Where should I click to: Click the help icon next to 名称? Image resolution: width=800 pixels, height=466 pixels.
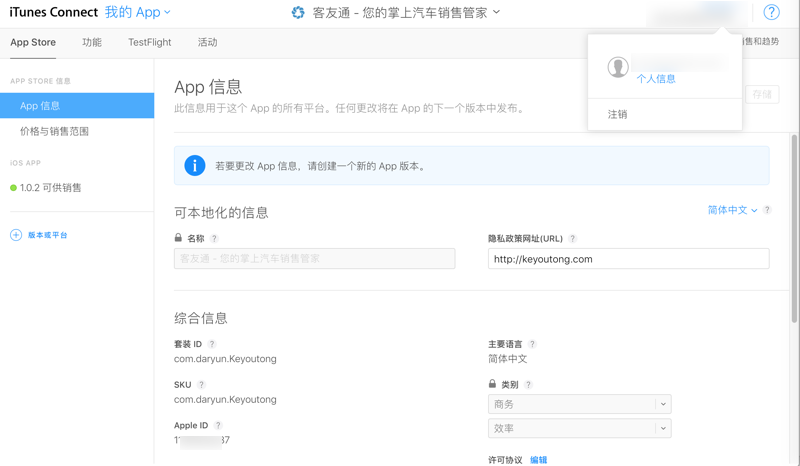coord(214,238)
